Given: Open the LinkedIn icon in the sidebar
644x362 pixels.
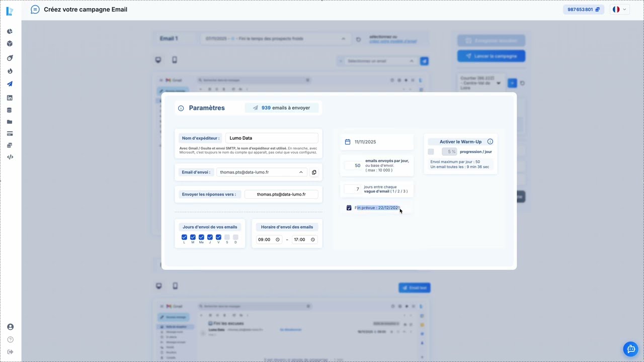Looking at the screenshot, I should point(10,98).
